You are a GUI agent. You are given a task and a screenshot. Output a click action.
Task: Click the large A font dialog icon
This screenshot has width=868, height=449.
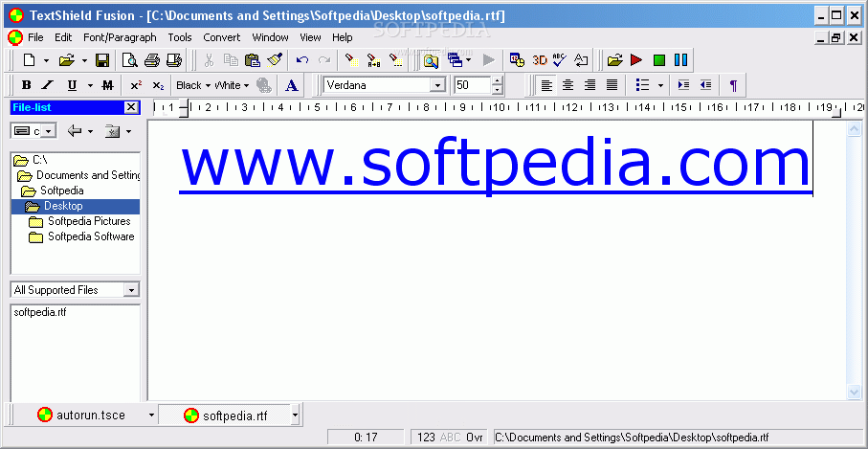pos(291,85)
